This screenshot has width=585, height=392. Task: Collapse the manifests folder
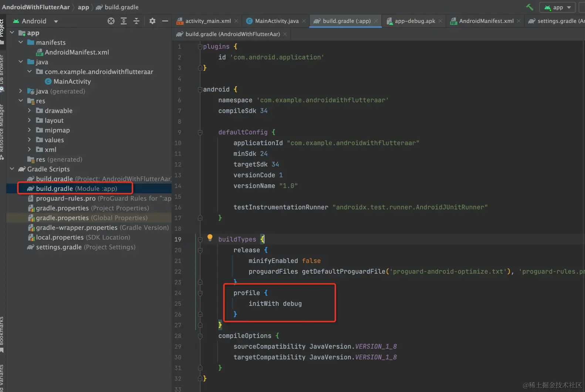click(21, 42)
